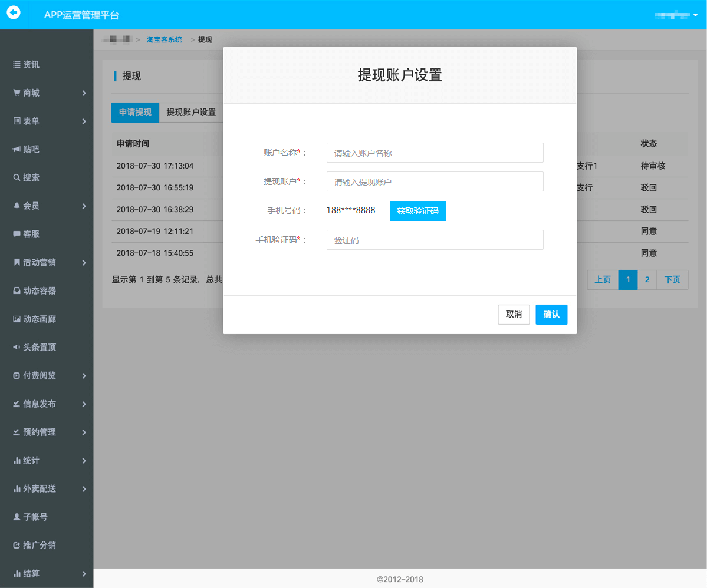
Task: Go to page 2 in pagination
Action: [647, 280]
